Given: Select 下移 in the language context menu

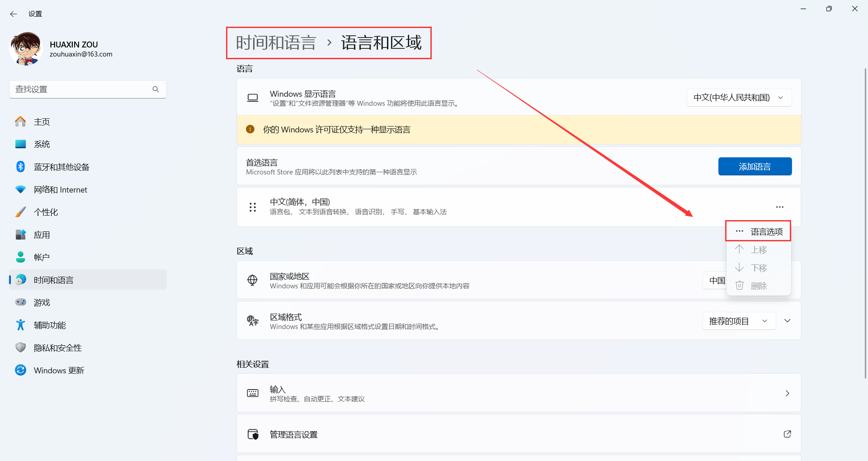Looking at the screenshot, I should click(759, 268).
